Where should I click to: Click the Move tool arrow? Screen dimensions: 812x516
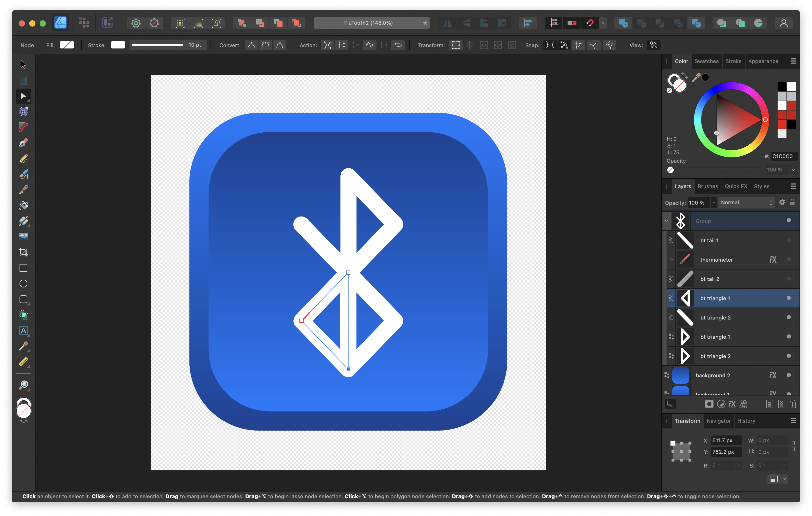(x=23, y=64)
